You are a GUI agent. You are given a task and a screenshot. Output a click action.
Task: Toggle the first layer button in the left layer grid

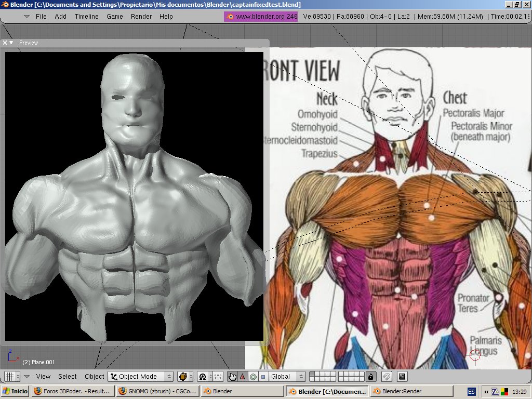[x=312, y=374]
